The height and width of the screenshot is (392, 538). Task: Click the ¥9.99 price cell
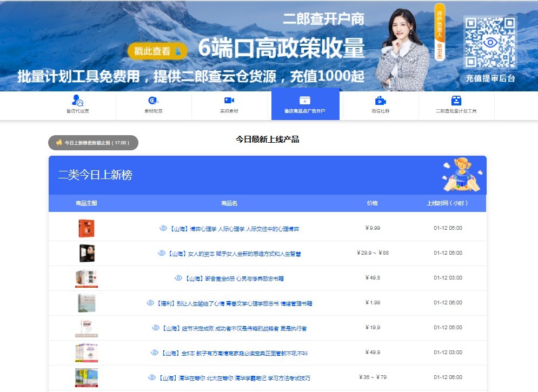[x=373, y=228]
